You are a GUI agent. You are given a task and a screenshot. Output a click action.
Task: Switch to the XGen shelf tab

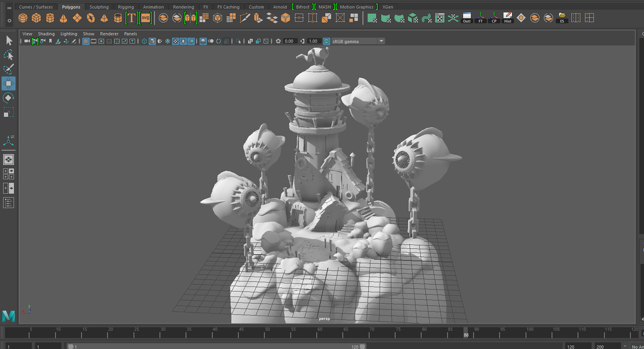coord(388,7)
